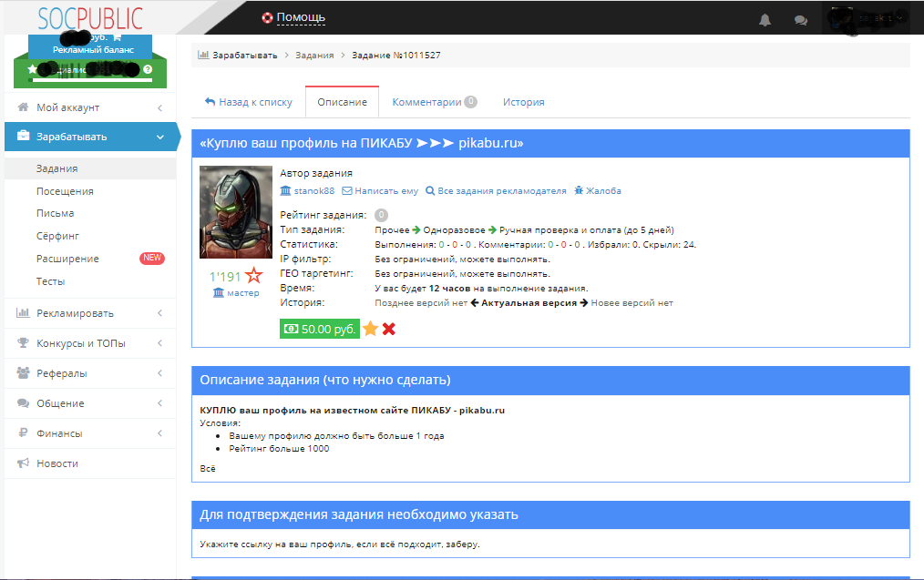Expand the Рефералы menu chevron
Viewport: 924px width, 580px height.
click(x=159, y=373)
